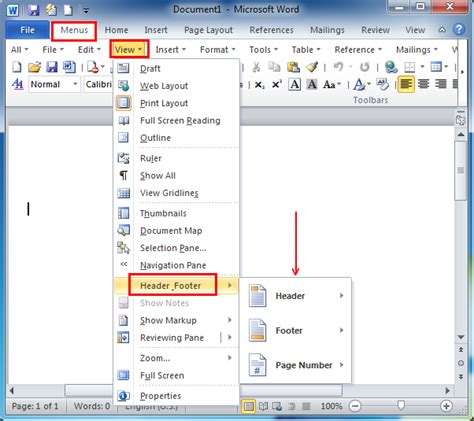Open the All menu dropdown

pos(20,50)
